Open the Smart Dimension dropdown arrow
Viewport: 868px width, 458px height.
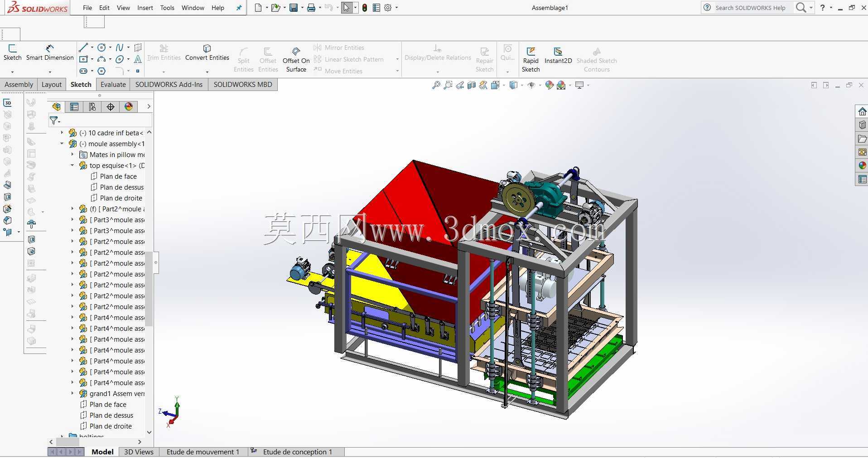tap(50, 72)
